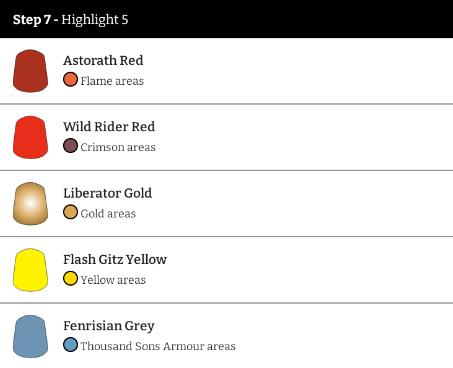
Task: Click the Thousand Sons Armour areas label
Action: click(x=158, y=346)
